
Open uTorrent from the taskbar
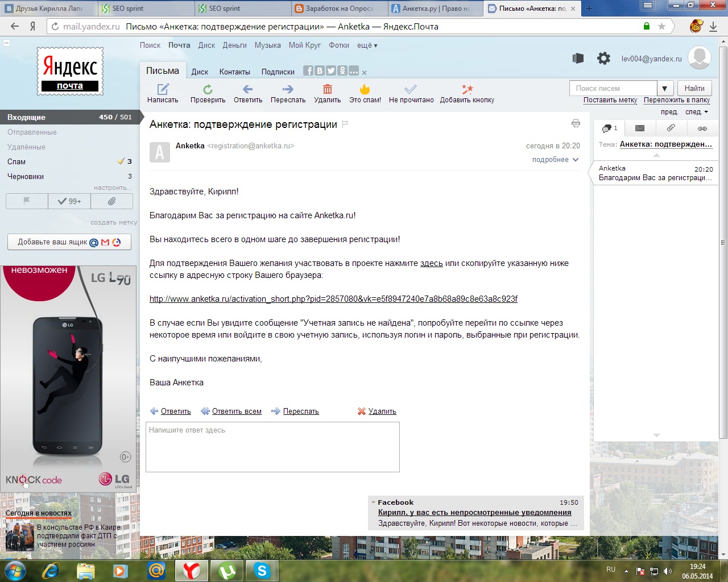click(227, 570)
